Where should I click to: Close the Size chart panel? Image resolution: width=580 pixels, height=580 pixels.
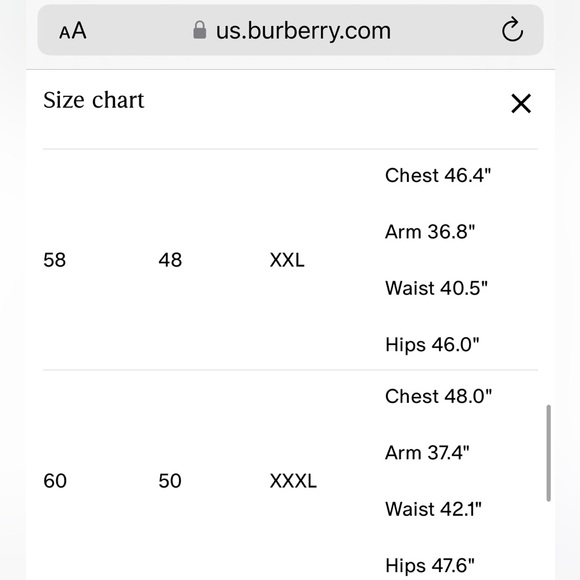point(521,103)
